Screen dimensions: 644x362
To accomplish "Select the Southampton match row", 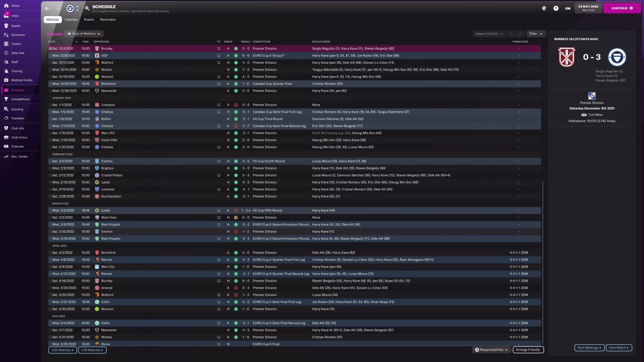I will click(x=294, y=196).
